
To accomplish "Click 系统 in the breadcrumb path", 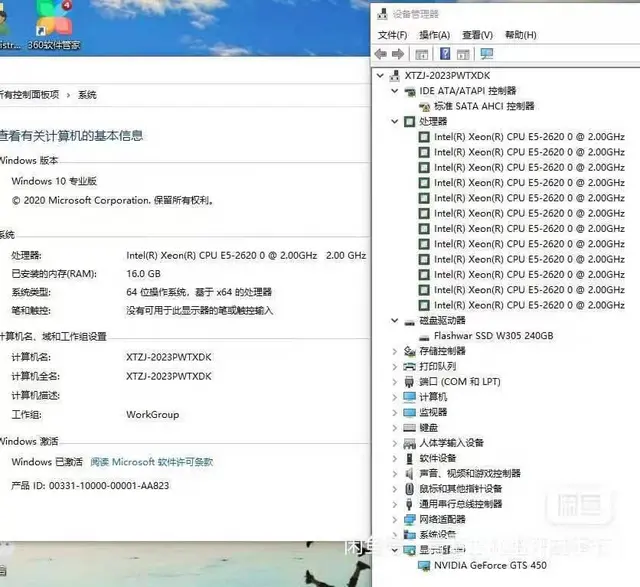I will pos(87,95).
